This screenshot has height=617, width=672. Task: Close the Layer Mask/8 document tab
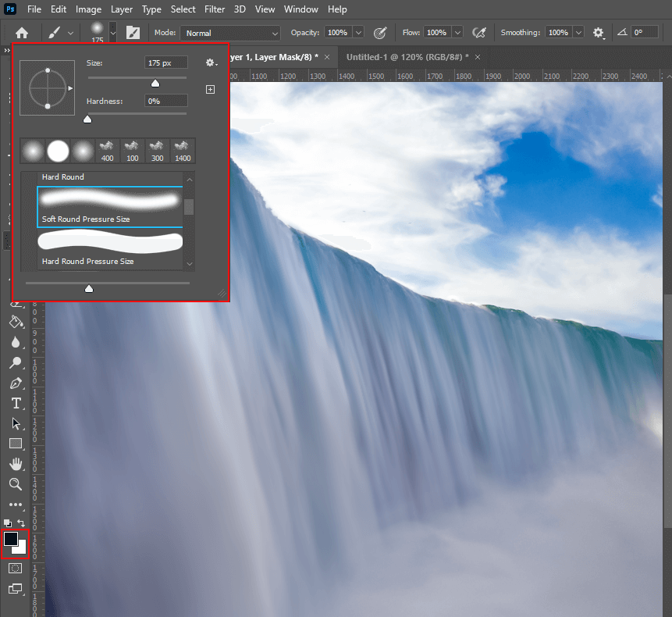point(327,57)
